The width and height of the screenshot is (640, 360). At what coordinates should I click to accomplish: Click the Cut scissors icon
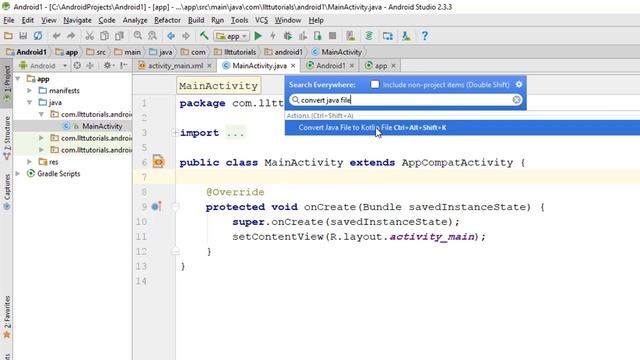tap(89, 36)
